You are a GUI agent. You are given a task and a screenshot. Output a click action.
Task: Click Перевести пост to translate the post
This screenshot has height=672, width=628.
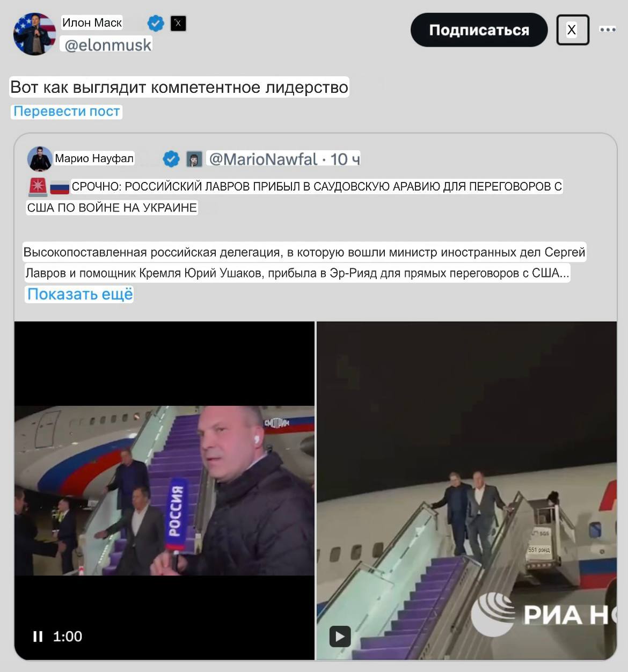[67, 111]
